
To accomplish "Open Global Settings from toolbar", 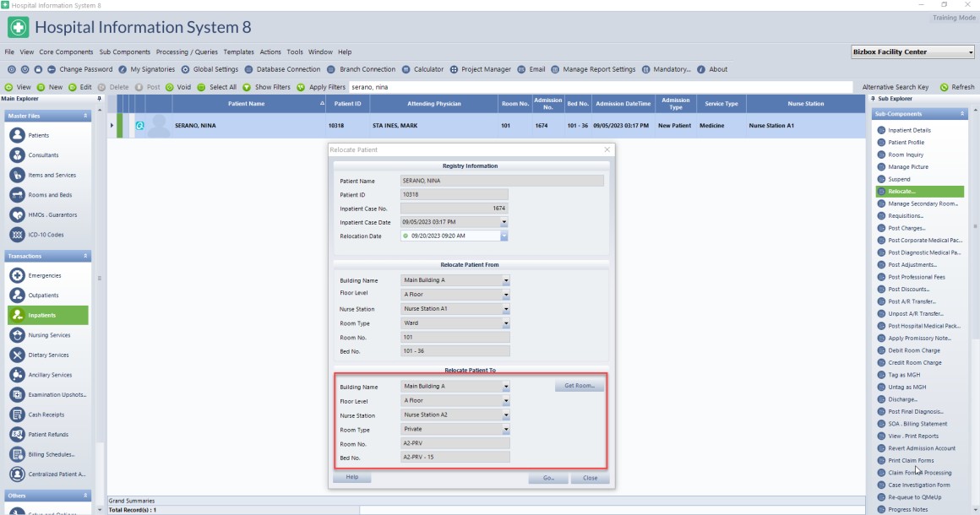I will pos(185,69).
